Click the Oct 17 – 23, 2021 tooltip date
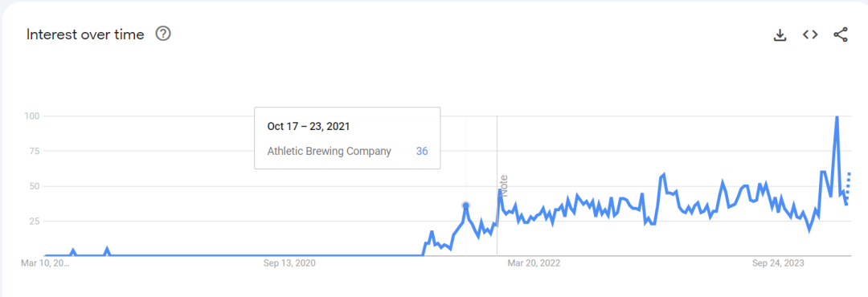The image size is (868, 297). (x=309, y=126)
